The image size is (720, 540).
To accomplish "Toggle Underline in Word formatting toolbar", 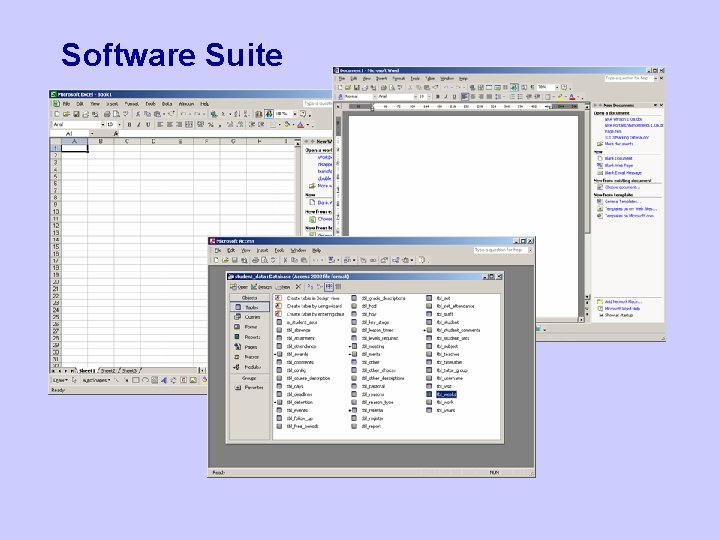I will [x=454, y=97].
